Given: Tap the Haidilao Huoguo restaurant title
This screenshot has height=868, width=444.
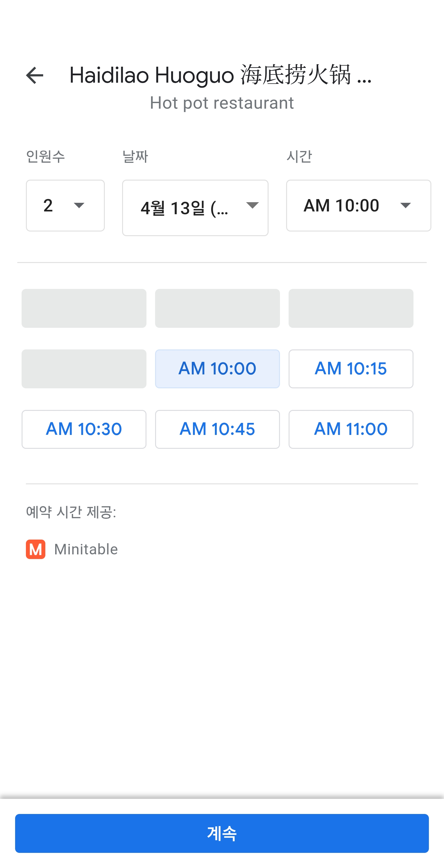Looking at the screenshot, I should click(220, 75).
